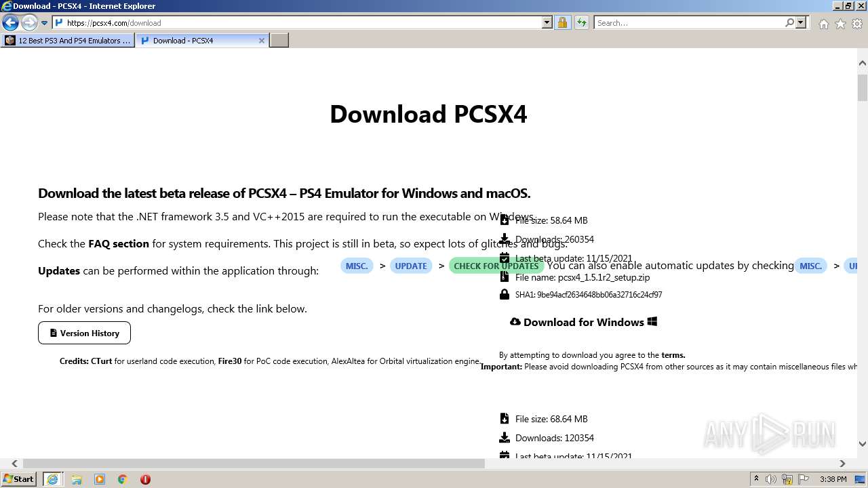Close the Download - PCSX4 tab
This screenshot has width=868, height=488.
tap(262, 41)
